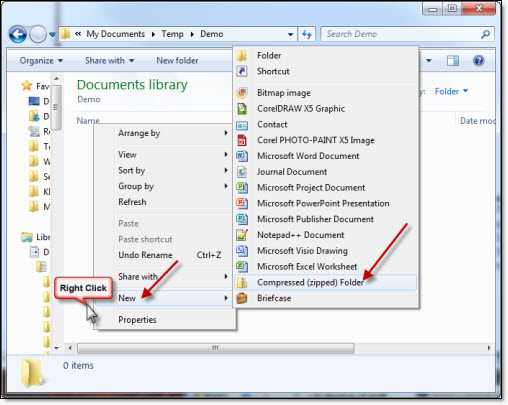Click the New folder toolbar button
508x405 pixels.
177,61
